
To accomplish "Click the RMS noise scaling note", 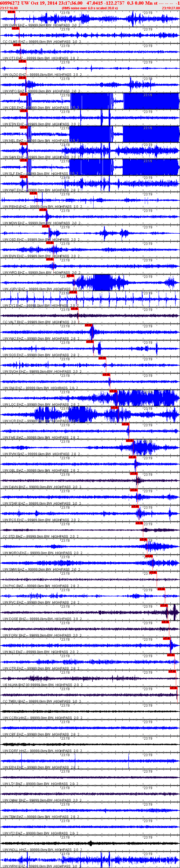I will [90, 8].
